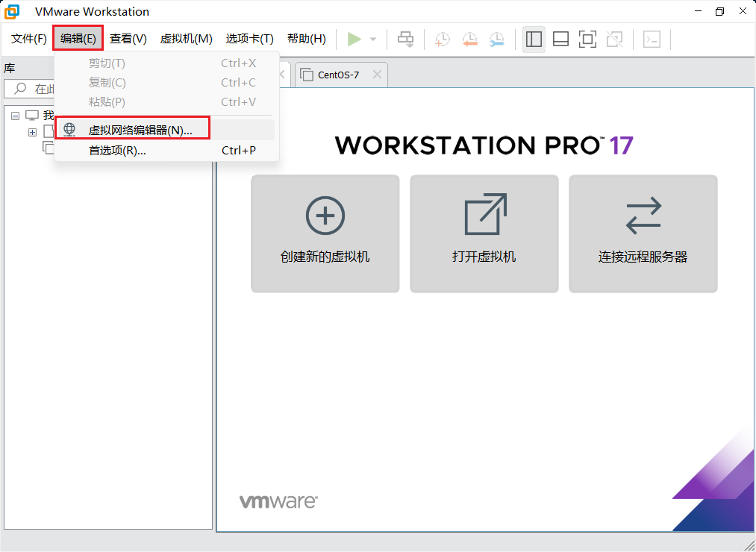Restore down the VMware Workstation window
The height and width of the screenshot is (552, 756).
click(720, 12)
